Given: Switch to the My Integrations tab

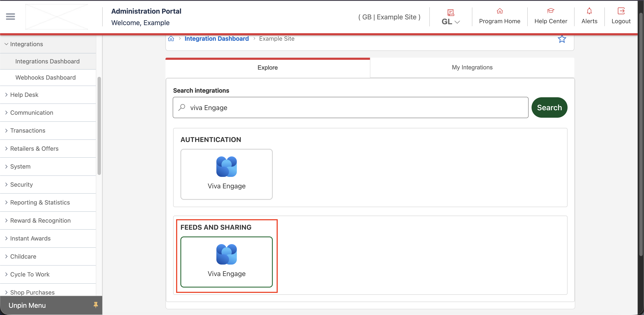Looking at the screenshot, I should coord(472,67).
